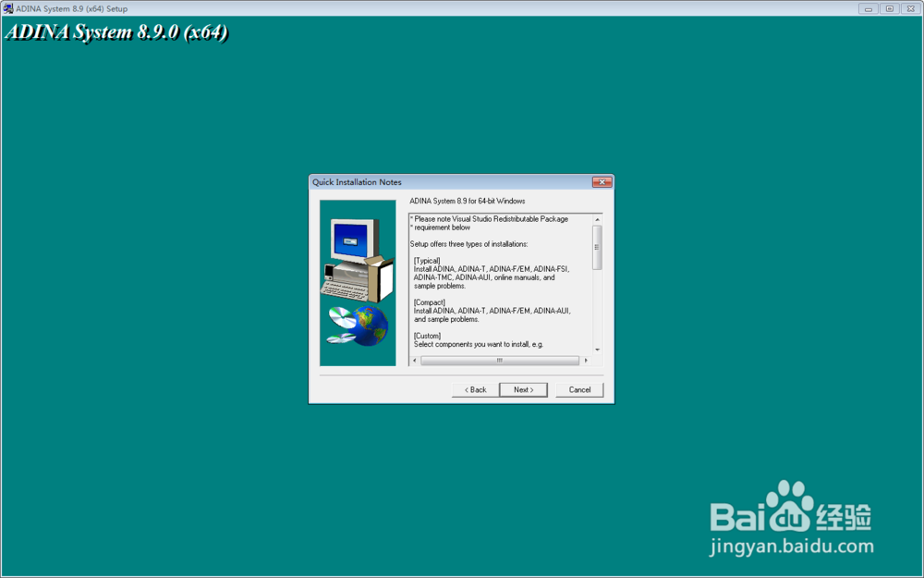Cancel the ADINA installation
The image size is (924, 578).
point(579,390)
